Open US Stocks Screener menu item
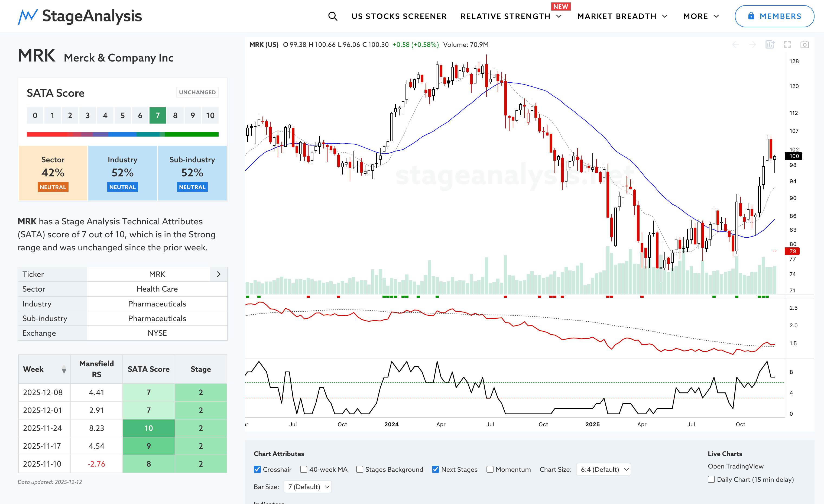The image size is (824, 504). pyautogui.click(x=399, y=16)
